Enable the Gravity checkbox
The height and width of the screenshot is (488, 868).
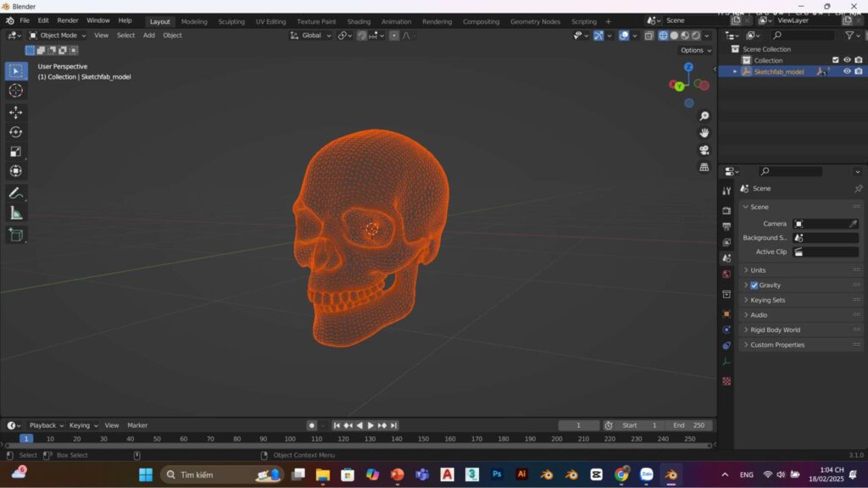coord(754,286)
